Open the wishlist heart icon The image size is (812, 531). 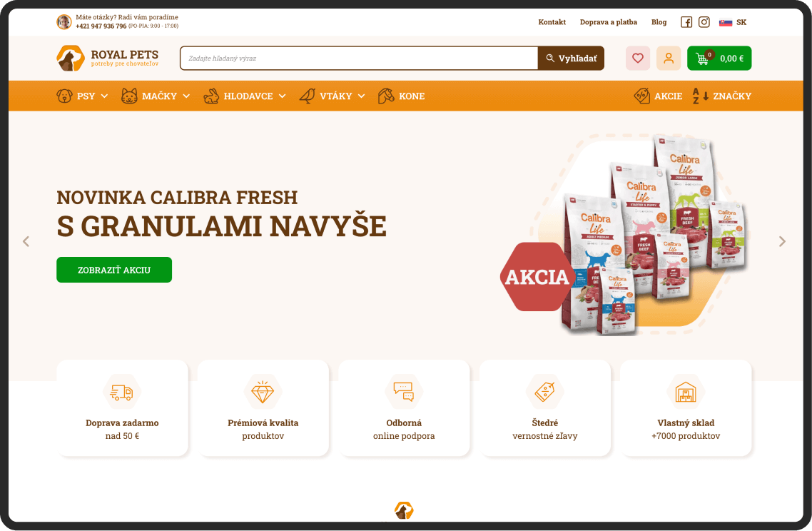[637, 58]
